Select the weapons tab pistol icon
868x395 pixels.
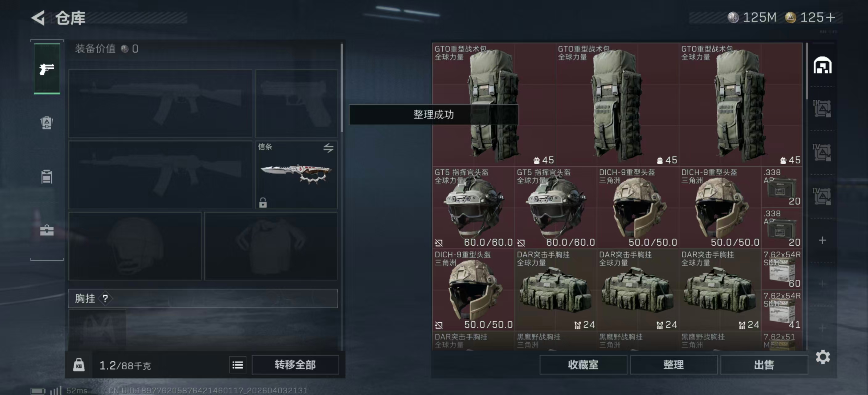[47, 69]
